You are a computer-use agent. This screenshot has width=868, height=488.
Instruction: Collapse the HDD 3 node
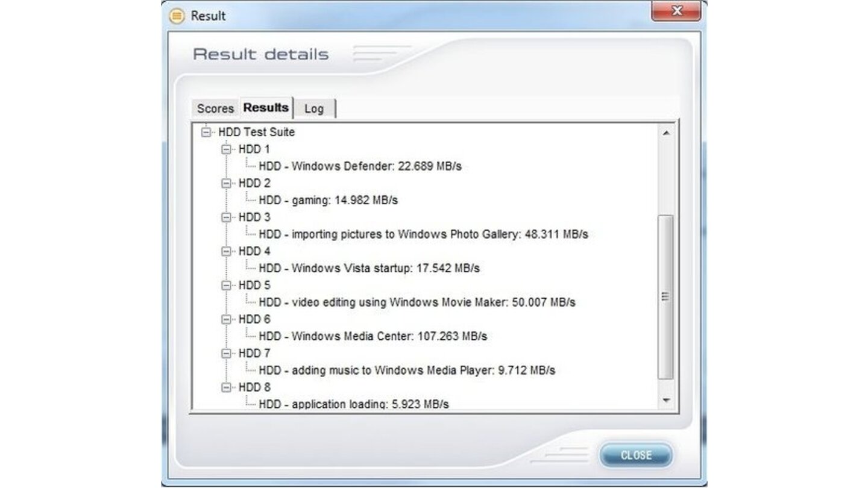[227, 217]
